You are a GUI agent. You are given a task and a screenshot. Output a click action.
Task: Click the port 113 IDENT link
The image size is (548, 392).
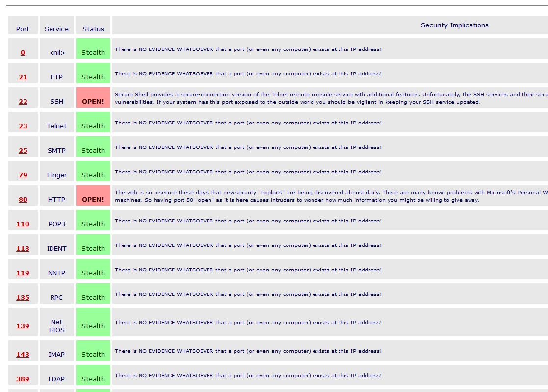click(23, 249)
